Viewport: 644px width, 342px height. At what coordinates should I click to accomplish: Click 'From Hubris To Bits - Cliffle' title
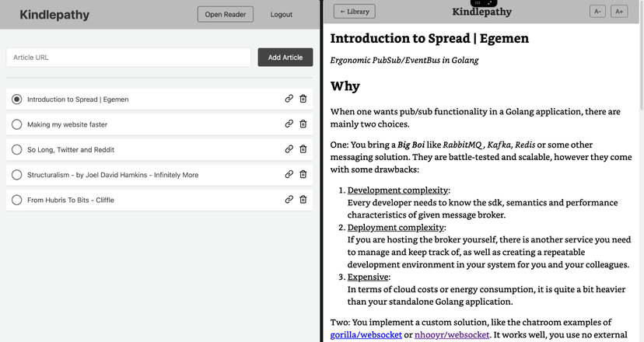point(71,200)
